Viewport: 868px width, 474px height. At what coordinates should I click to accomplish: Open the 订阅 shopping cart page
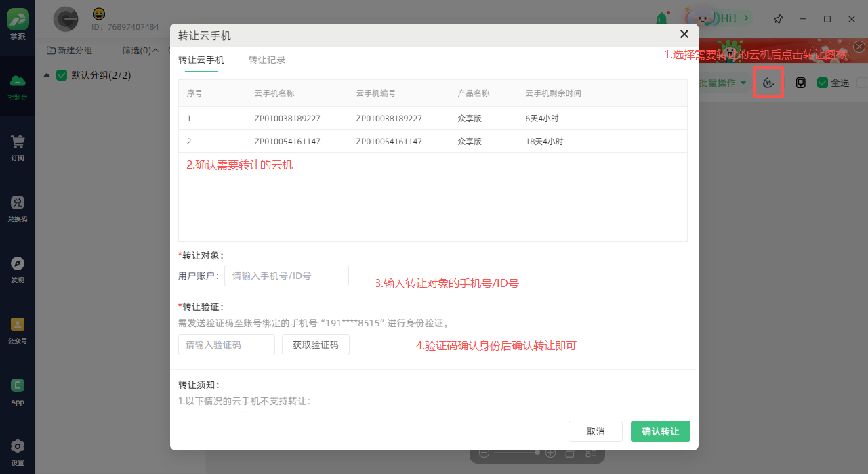pos(18,148)
